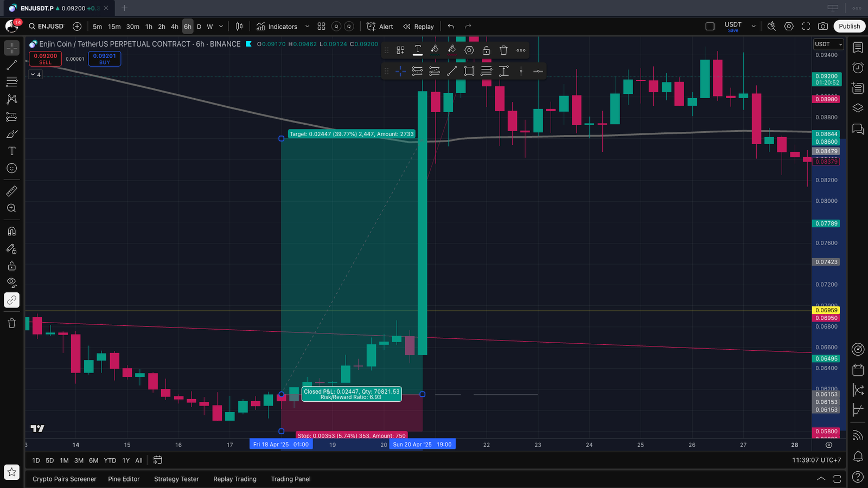Hide all drawings with eye icon
The width and height of the screenshot is (868, 488).
point(11,282)
